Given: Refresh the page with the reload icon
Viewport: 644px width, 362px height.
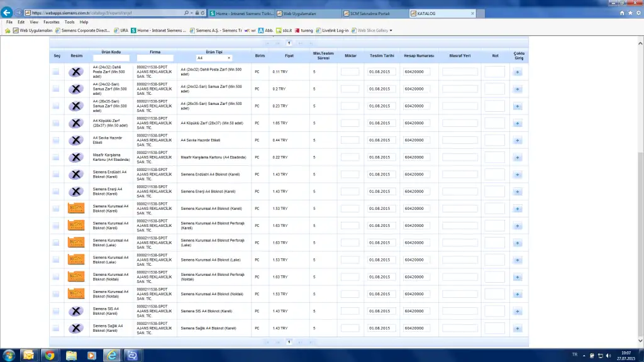Looking at the screenshot, I should [x=203, y=13].
